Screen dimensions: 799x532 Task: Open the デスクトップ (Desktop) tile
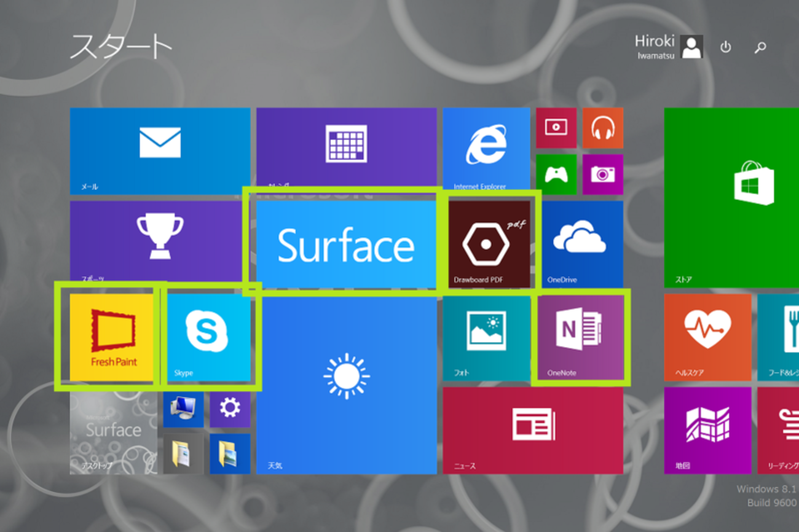(x=113, y=431)
